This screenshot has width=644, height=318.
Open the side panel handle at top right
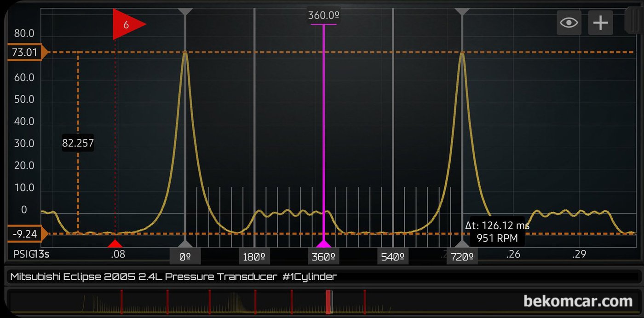point(634,21)
